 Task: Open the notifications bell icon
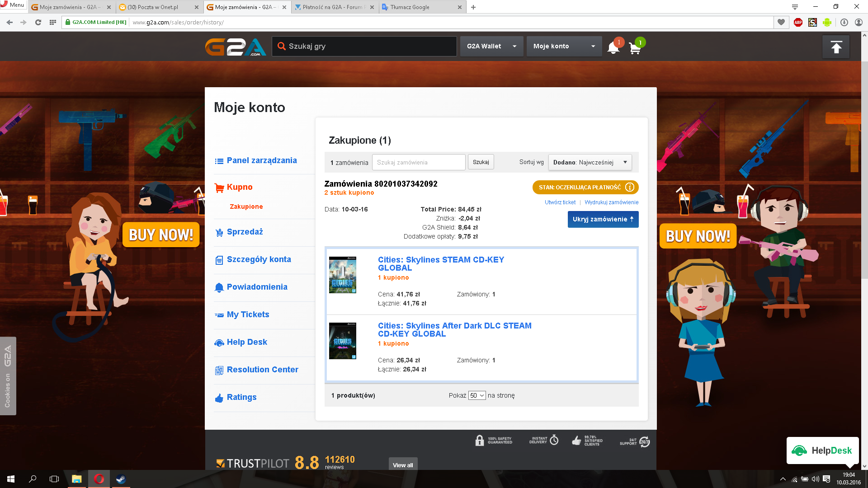click(613, 47)
